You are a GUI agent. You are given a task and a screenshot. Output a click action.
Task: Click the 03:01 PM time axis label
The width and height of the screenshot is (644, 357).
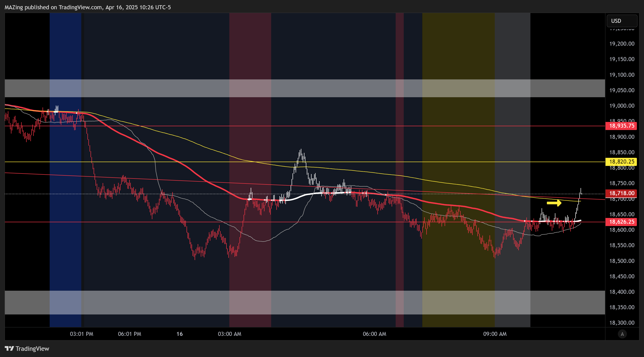coord(82,334)
